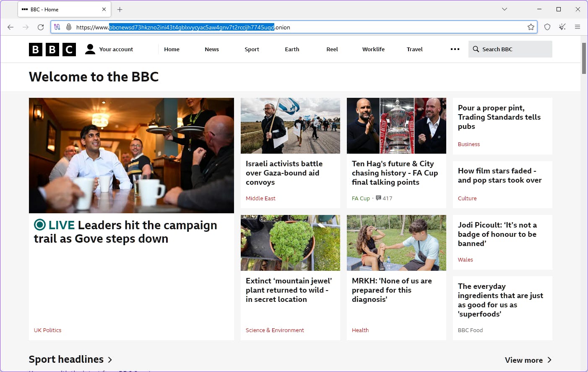Click the Middle East category tag

click(260, 198)
